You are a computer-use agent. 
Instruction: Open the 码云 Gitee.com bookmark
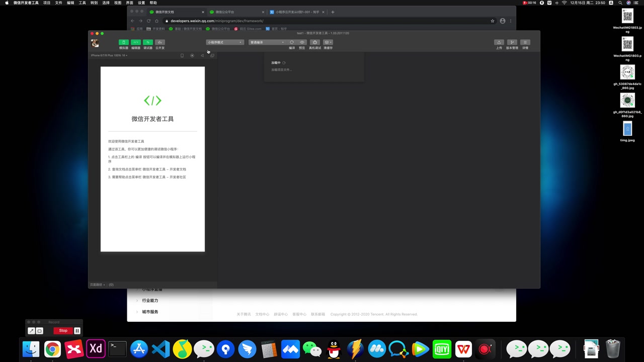tap(248, 29)
